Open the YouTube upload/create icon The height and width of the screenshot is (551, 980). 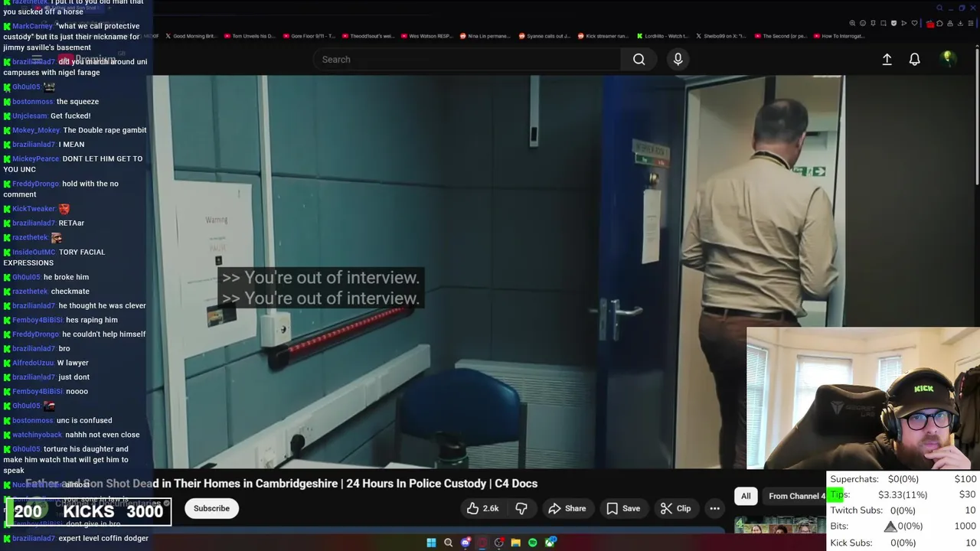coord(887,59)
